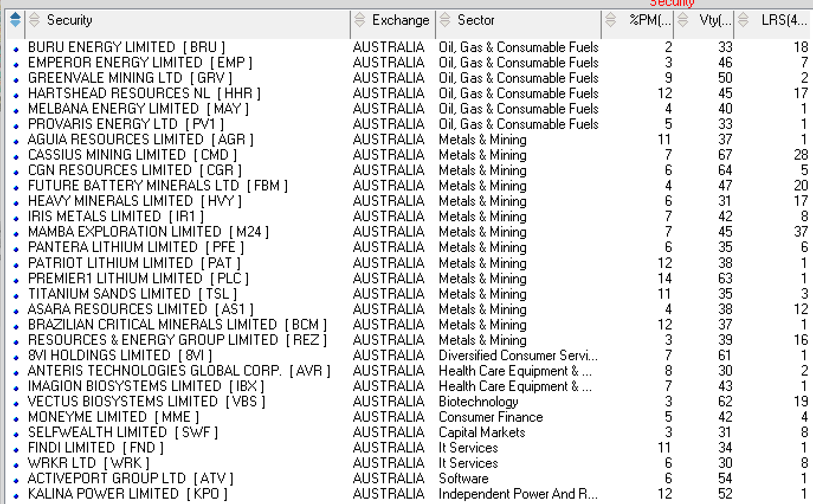The image size is (813, 504).
Task: Click the blue bullet icon for PATRIOT LITHIUM LIMITED
Action: point(16,264)
